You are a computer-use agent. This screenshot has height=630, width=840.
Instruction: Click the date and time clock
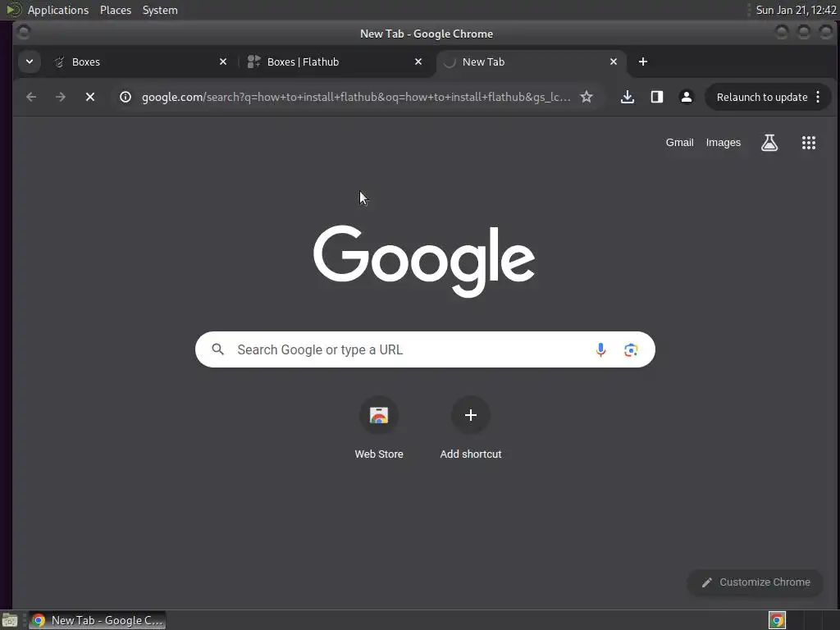click(796, 10)
